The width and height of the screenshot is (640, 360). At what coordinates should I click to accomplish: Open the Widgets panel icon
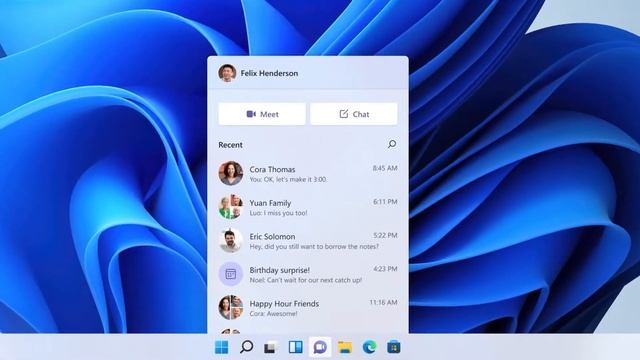coord(296,347)
